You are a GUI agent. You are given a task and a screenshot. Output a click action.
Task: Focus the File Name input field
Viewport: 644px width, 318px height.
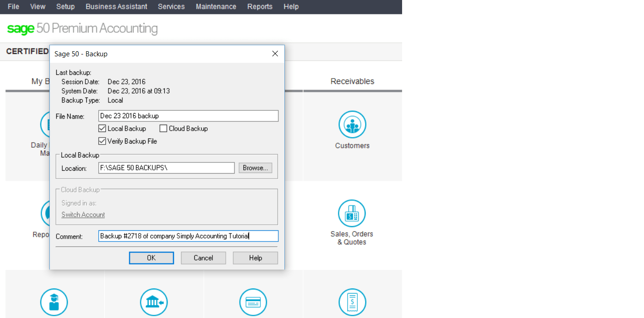(188, 116)
